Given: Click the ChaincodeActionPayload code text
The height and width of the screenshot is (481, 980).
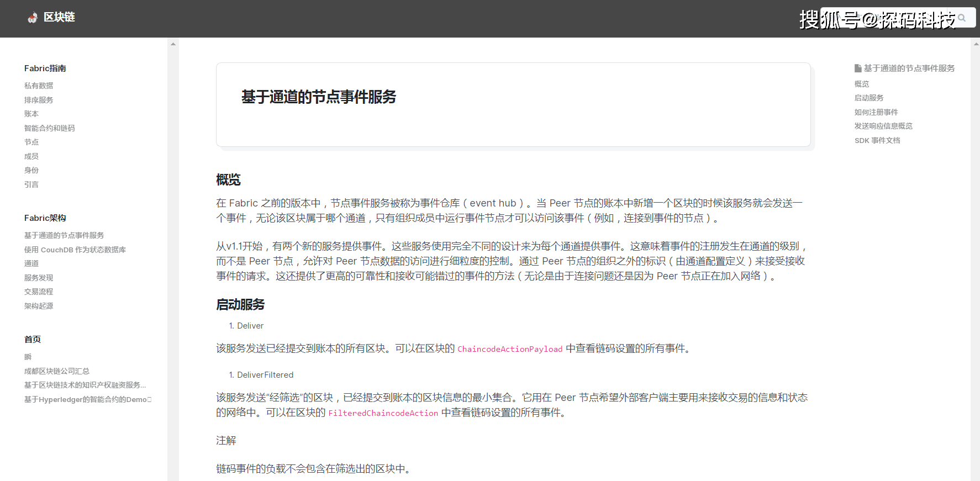Looking at the screenshot, I should point(510,349).
